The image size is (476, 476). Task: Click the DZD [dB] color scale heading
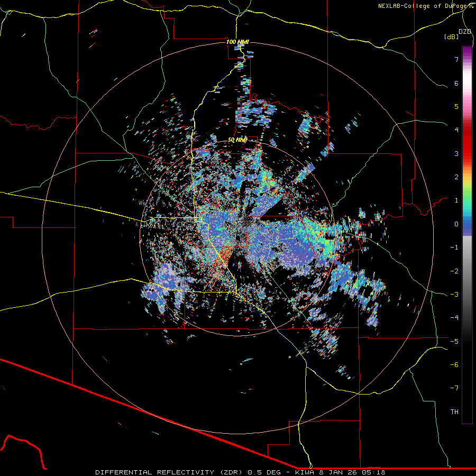coord(457,34)
